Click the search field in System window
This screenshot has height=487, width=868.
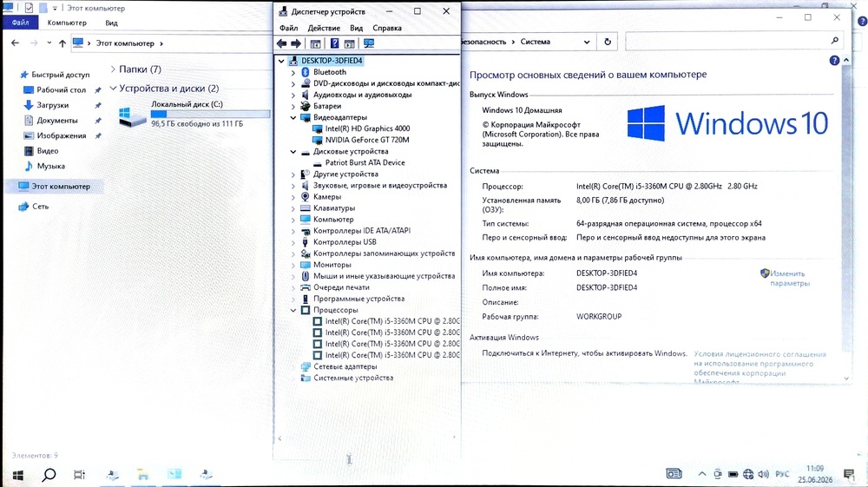pyautogui.click(x=733, y=41)
